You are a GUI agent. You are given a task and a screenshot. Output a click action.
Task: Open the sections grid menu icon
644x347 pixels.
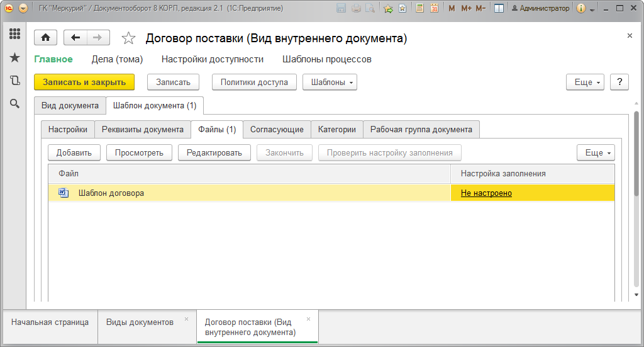click(x=15, y=34)
